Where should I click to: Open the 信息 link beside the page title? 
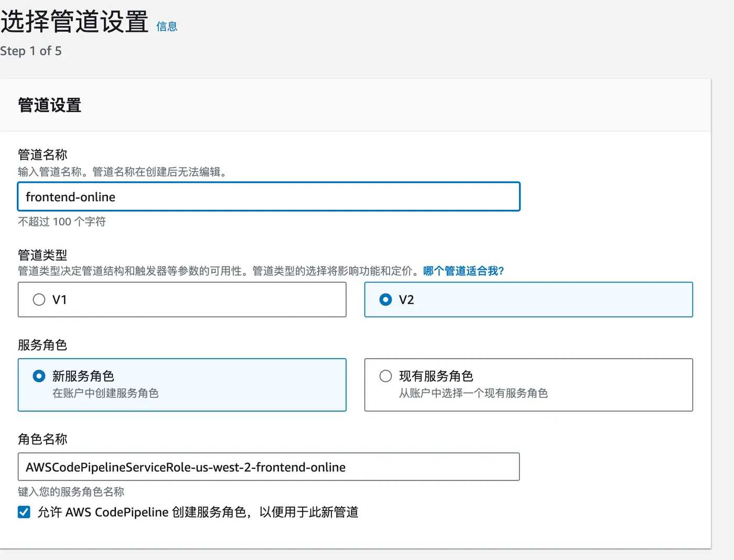click(x=167, y=27)
